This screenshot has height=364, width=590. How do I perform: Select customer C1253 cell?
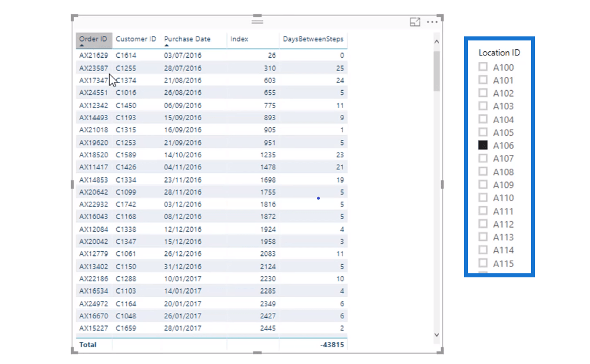126,143
